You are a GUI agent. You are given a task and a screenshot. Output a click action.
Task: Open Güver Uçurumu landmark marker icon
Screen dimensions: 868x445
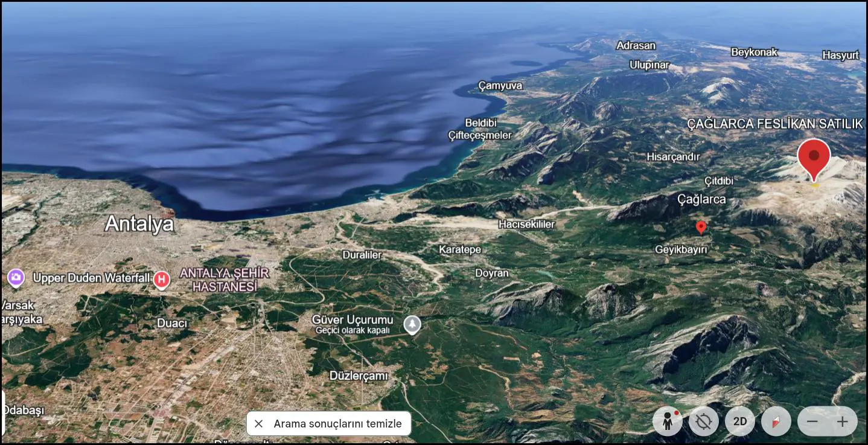pyautogui.click(x=412, y=325)
